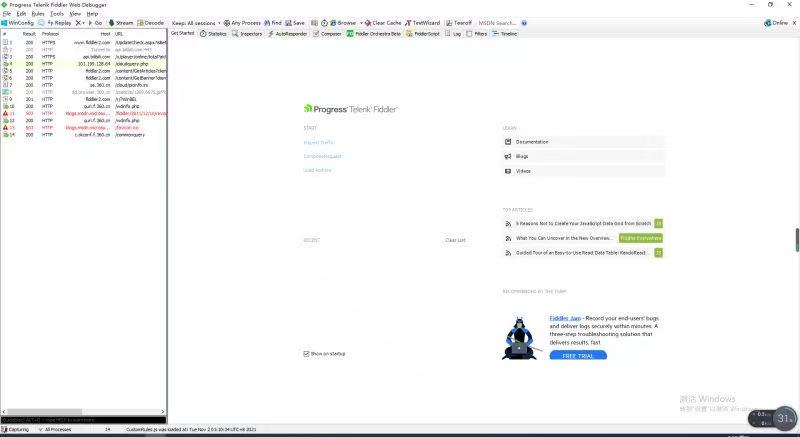Toggle the Show on startup checkbox
The height and width of the screenshot is (437, 800).
306,353
